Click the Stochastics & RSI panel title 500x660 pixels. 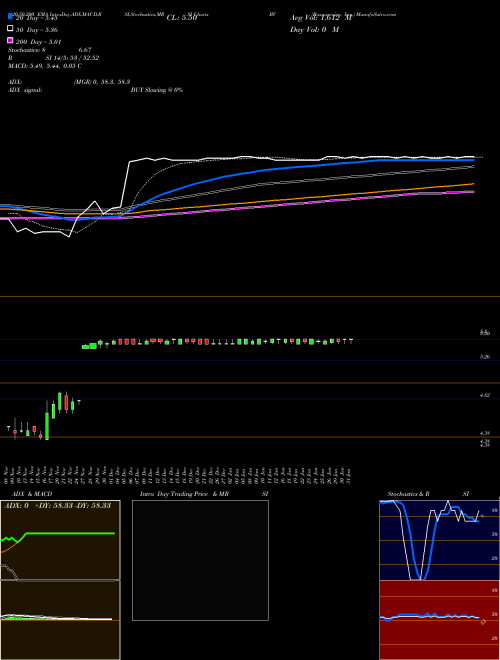[x=428, y=494]
